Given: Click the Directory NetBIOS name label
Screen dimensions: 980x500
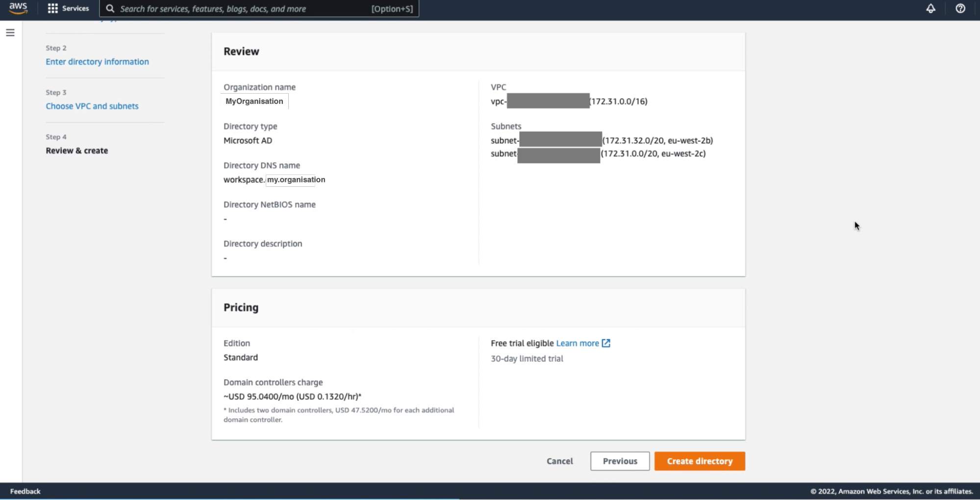Looking at the screenshot, I should pyautogui.click(x=270, y=204).
